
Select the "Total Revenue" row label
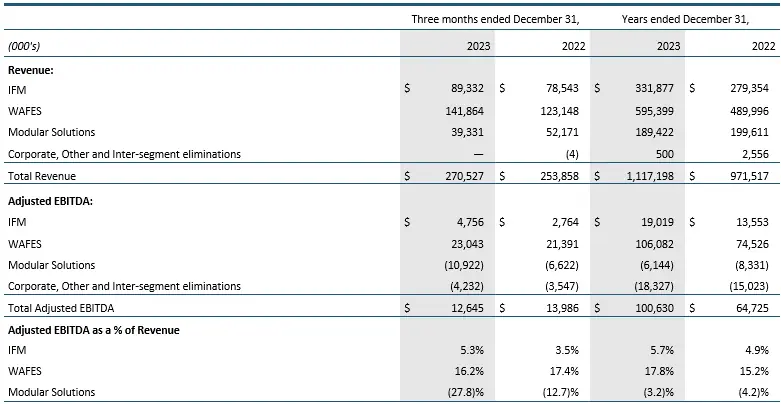point(42,176)
